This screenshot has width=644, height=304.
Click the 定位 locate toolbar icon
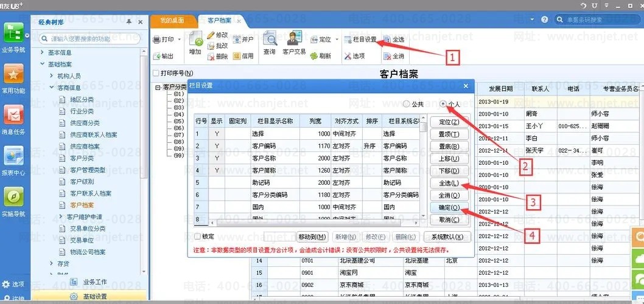click(x=314, y=40)
